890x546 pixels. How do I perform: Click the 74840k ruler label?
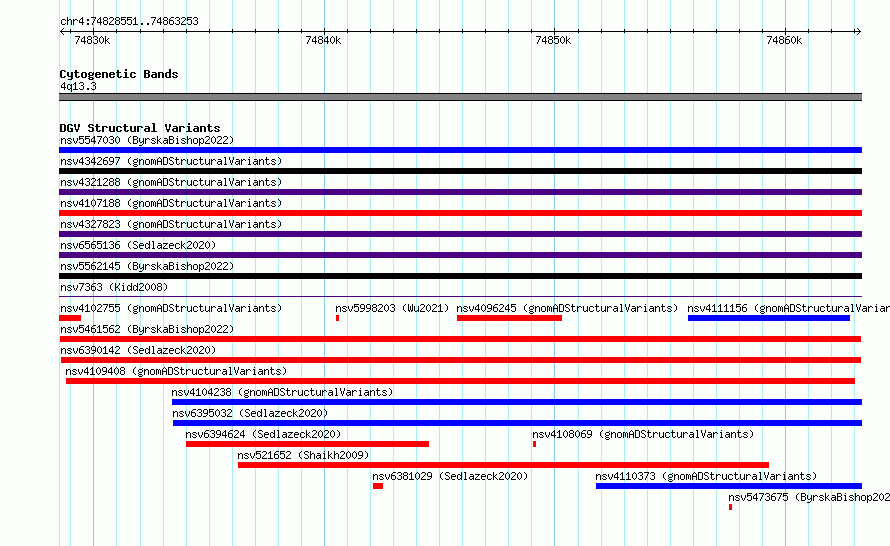323,40
